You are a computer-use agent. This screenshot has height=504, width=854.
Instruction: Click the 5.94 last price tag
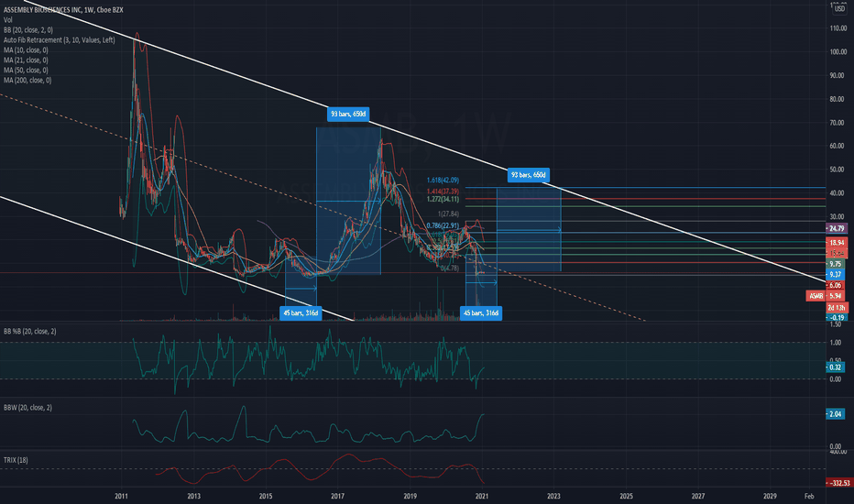[836, 296]
